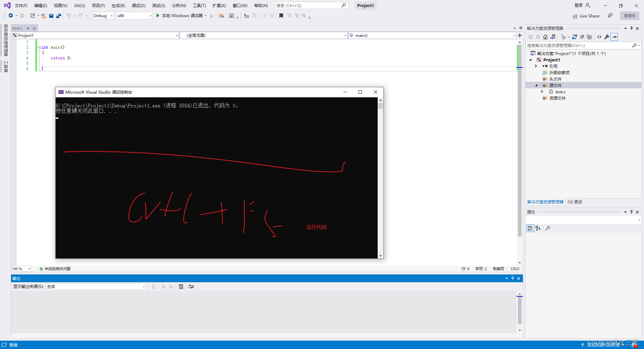
Task: Open the x86 platform dropdown
Action: click(x=150, y=15)
